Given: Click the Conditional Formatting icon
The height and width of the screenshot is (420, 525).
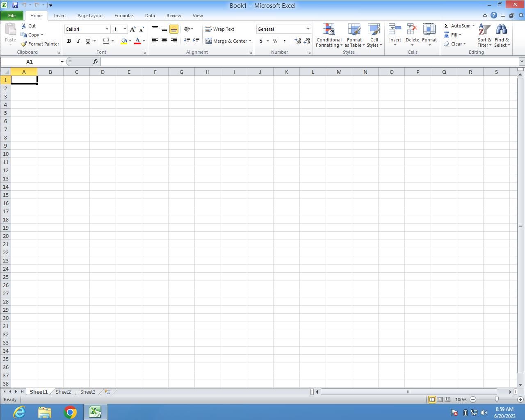Looking at the screenshot, I should tap(329, 30).
